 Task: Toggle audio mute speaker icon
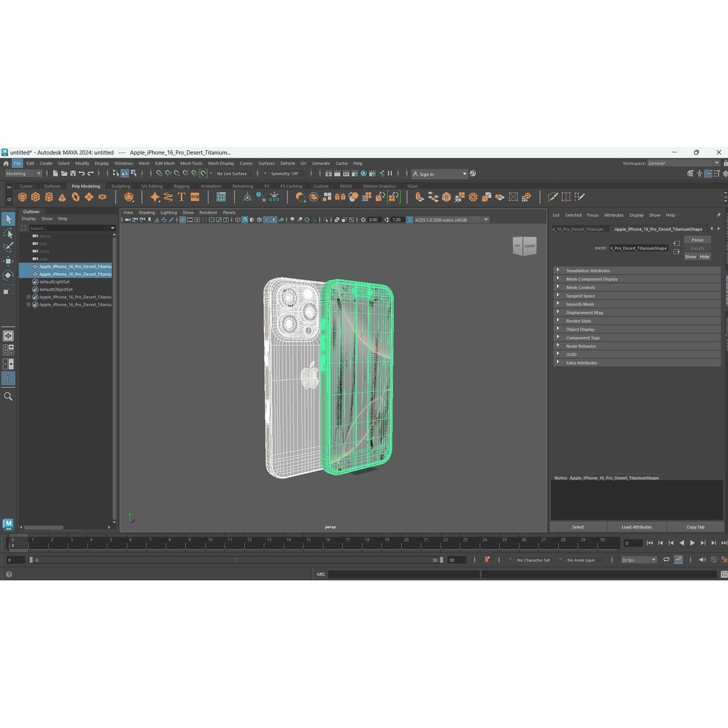click(702, 560)
